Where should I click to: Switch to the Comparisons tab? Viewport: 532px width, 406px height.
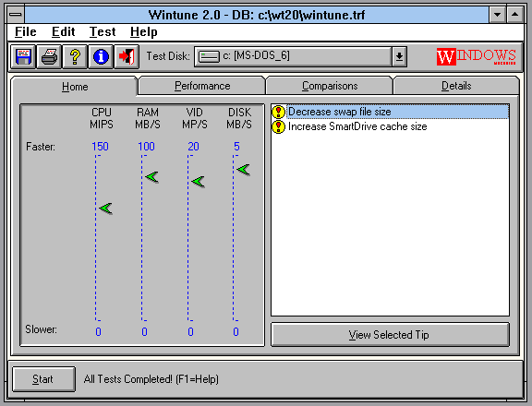(x=330, y=86)
